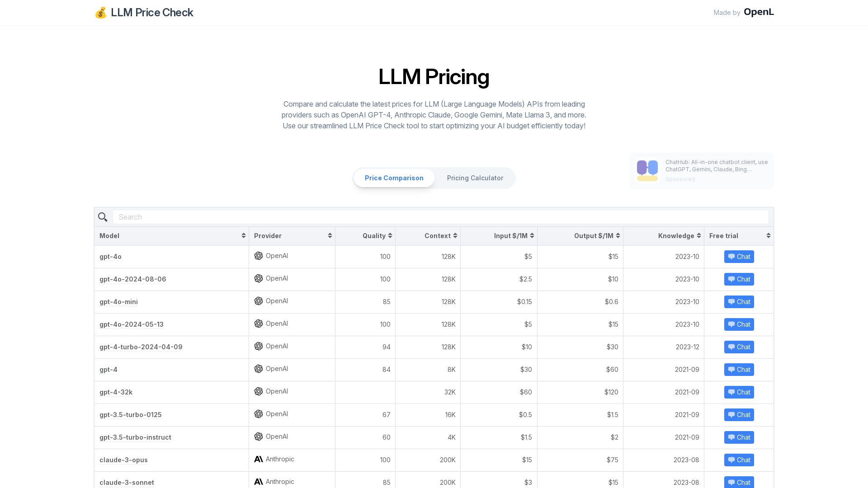The width and height of the screenshot is (868, 488).
Task: Click the Anthropic logo beside claude-3-sonnet
Action: point(259,482)
